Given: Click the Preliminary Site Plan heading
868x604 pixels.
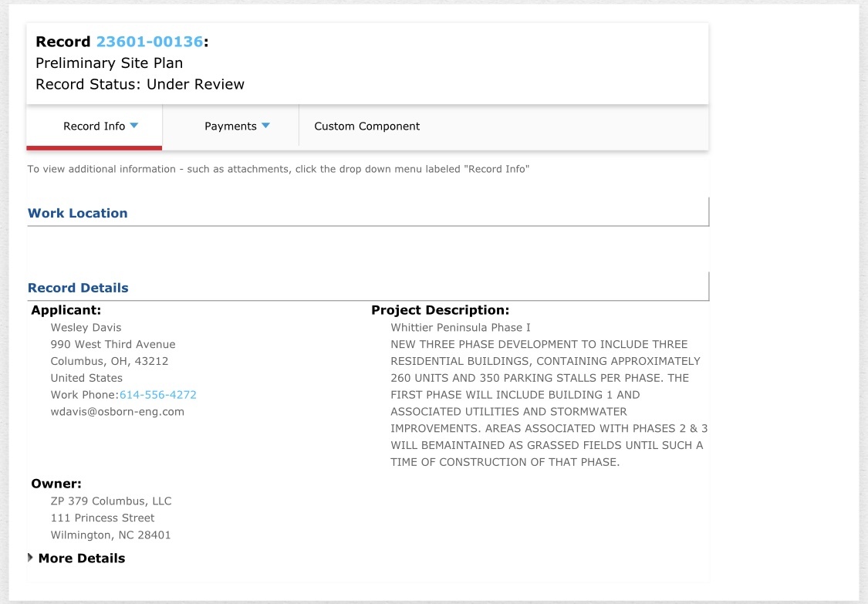Looking at the screenshot, I should click(x=109, y=63).
